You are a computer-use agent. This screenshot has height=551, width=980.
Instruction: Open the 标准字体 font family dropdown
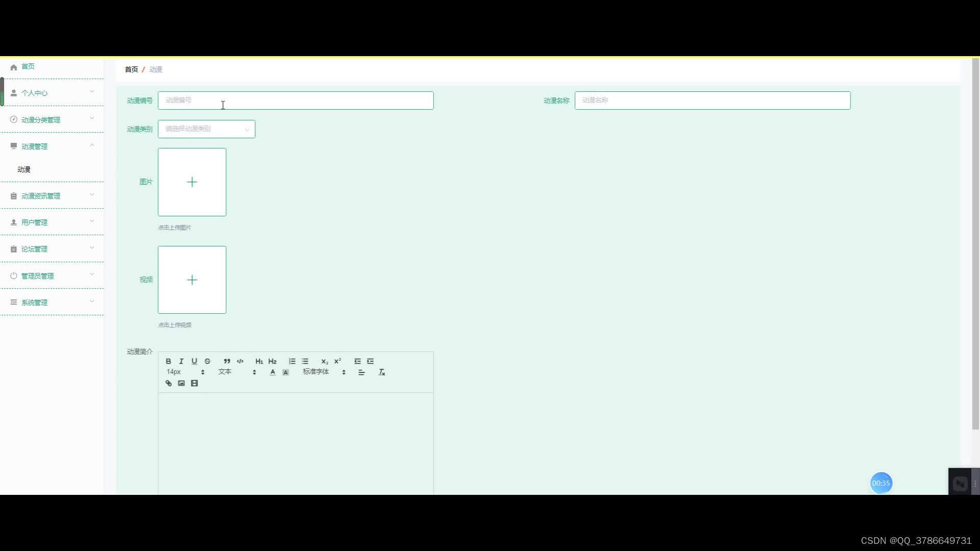pyautogui.click(x=325, y=372)
